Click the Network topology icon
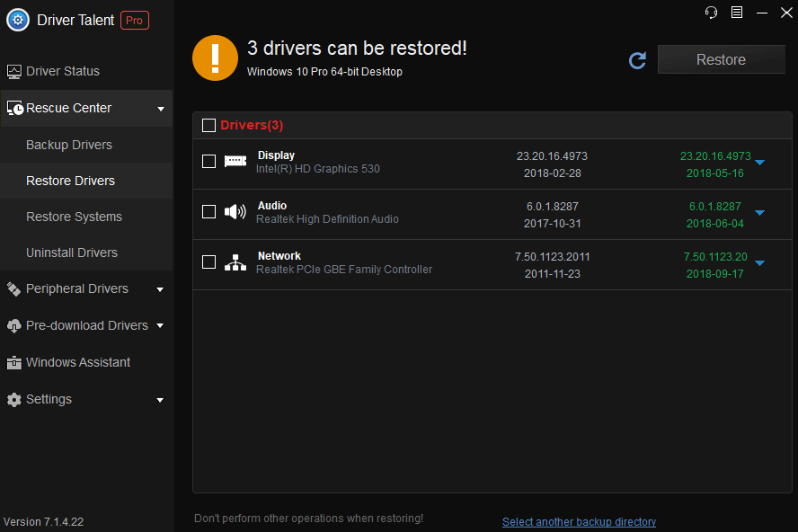798x532 pixels. [235, 262]
